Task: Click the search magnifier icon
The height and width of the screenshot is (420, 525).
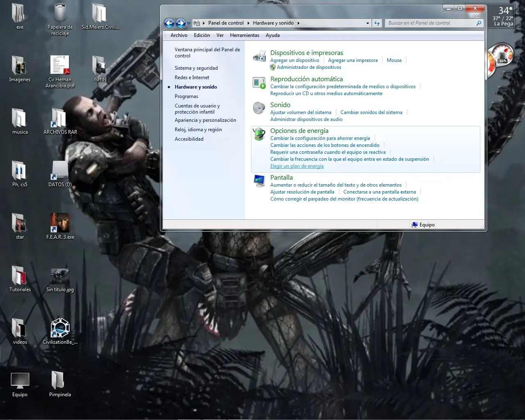Action: [479, 23]
